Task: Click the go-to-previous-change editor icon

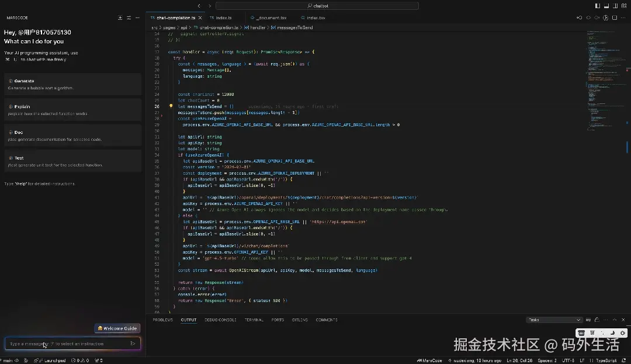Action: click(x=580, y=18)
